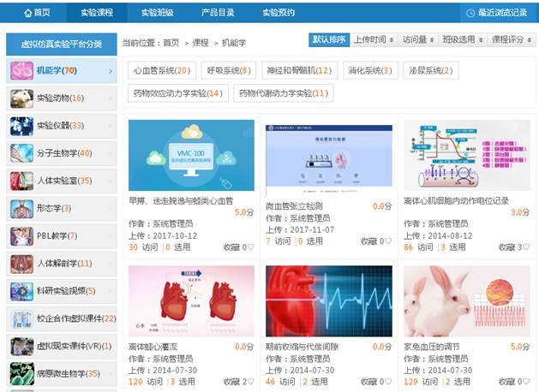This screenshot has width=539, height=392.
Task: Click the clock icon for 最近浏览记录
Action: coord(470,13)
